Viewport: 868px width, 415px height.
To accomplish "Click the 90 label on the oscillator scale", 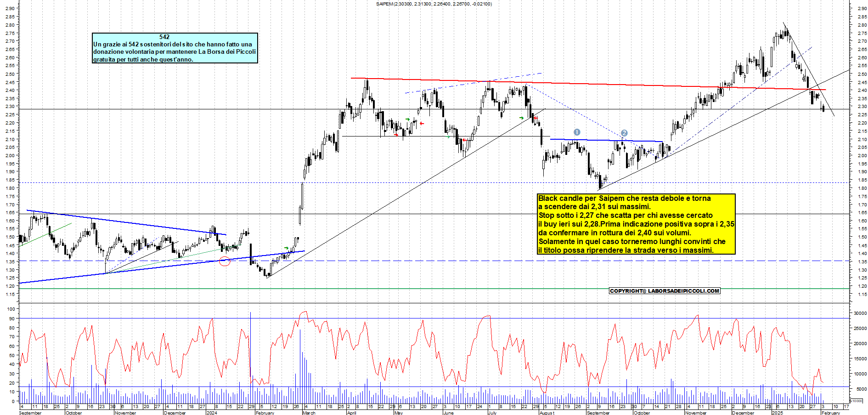I will tap(12, 318).
